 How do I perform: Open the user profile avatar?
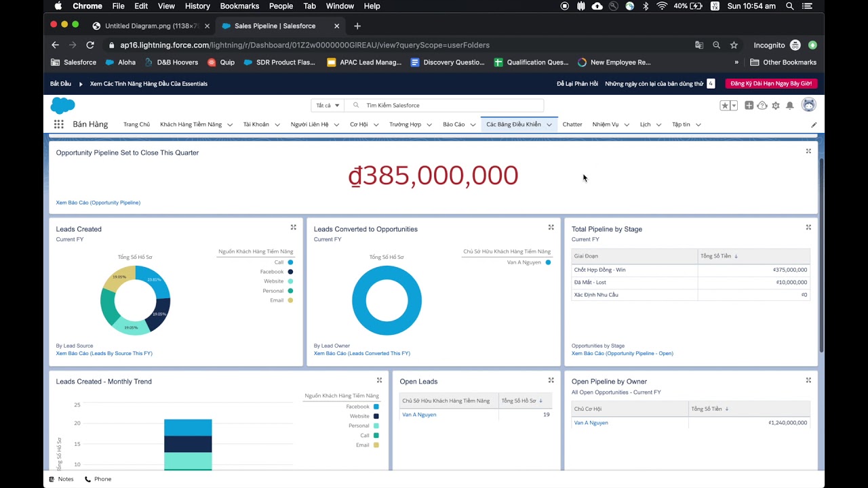[808, 105]
